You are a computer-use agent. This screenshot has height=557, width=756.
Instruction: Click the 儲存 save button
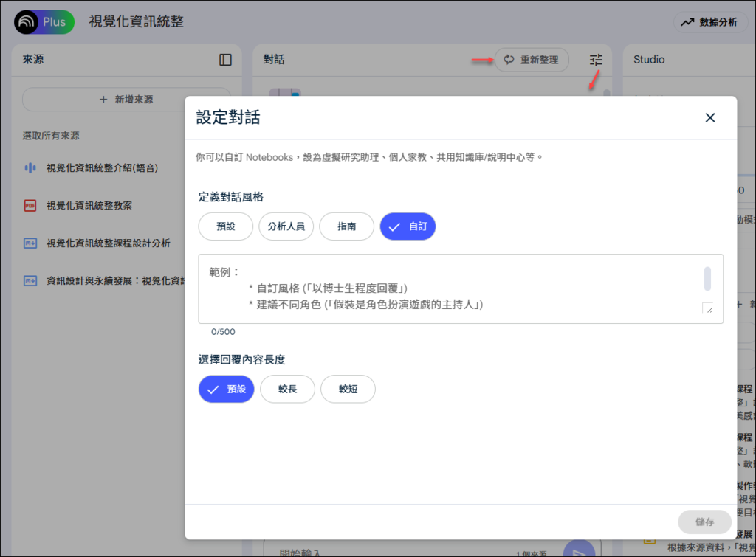704,522
